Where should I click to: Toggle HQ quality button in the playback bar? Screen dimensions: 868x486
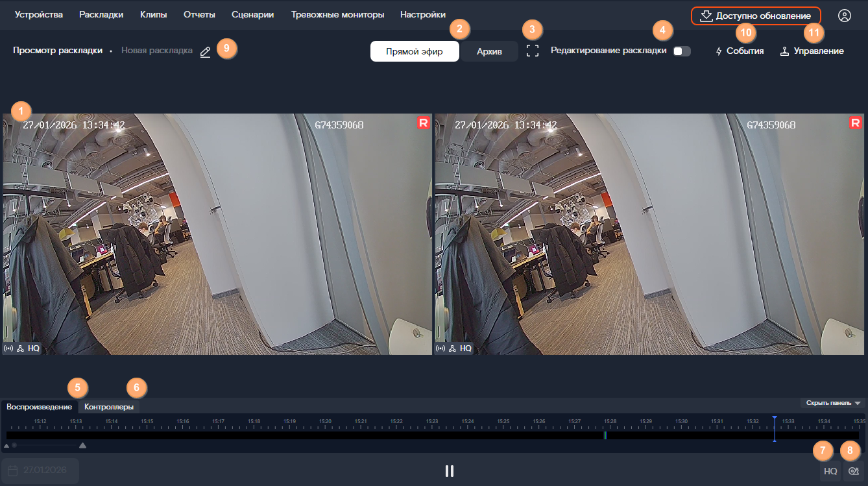(x=830, y=471)
